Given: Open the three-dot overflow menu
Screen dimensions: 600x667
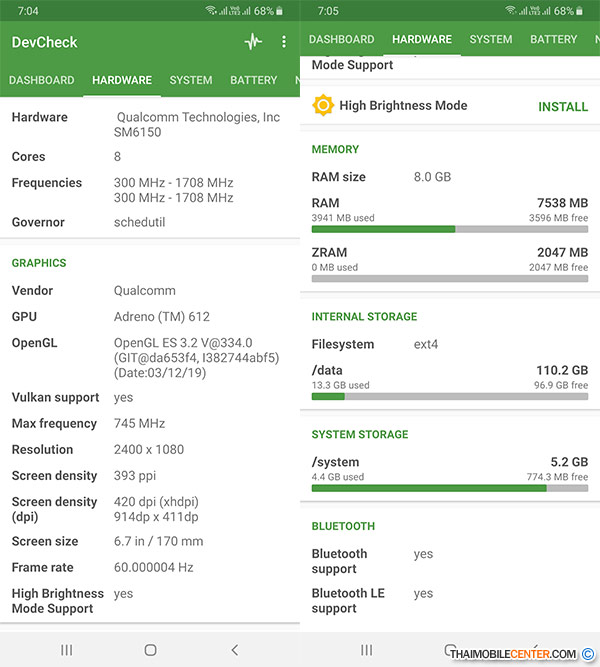Looking at the screenshot, I should [284, 42].
